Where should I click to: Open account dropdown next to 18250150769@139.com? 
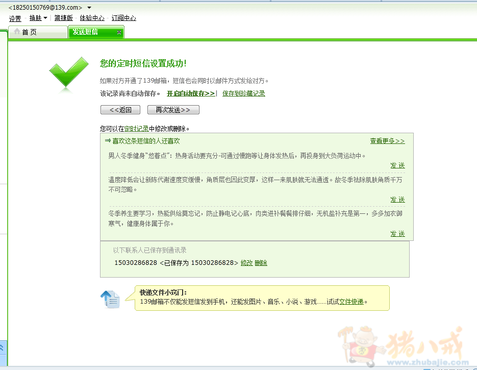coord(89,7)
